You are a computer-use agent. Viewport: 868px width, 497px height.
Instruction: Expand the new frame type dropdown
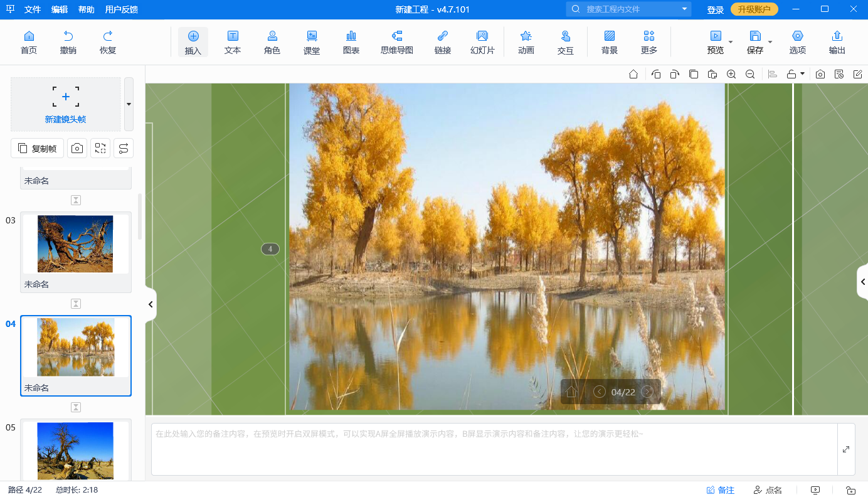coord(129,104)
